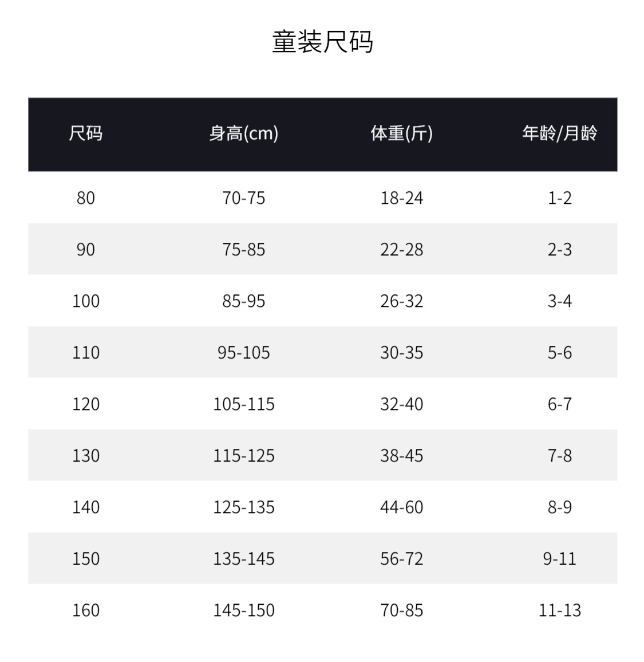Click the 身高(cm) column header
644x662 pixels.
click(244, 133)
